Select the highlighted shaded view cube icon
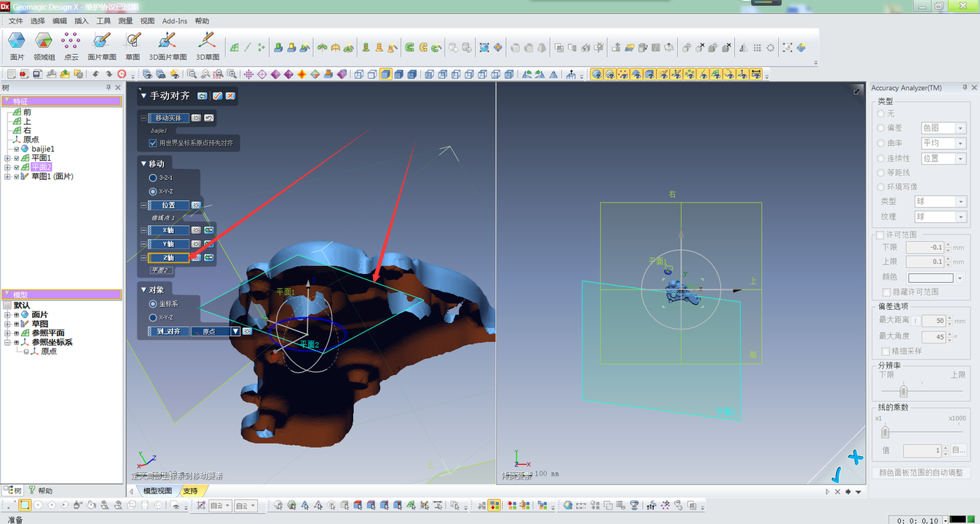This screenshot has height=524, width=980. 385,74
